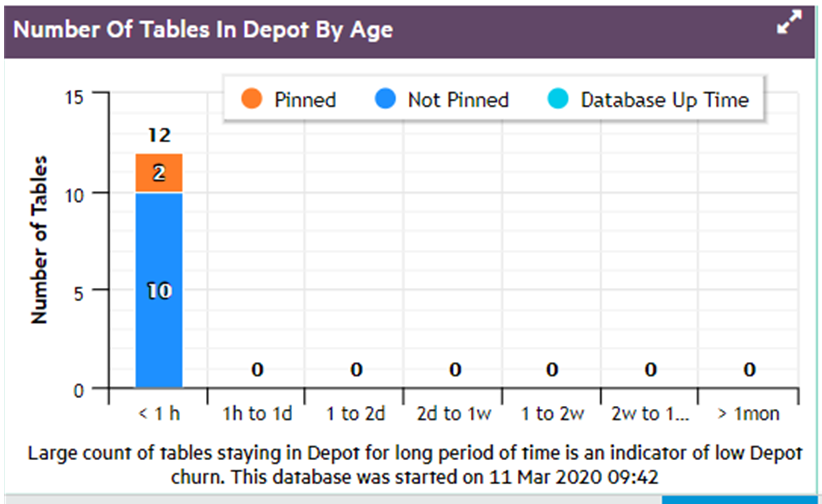Click the '1 to 2w' axis label
Screen dimensions: 822x504
click(552, 414)
